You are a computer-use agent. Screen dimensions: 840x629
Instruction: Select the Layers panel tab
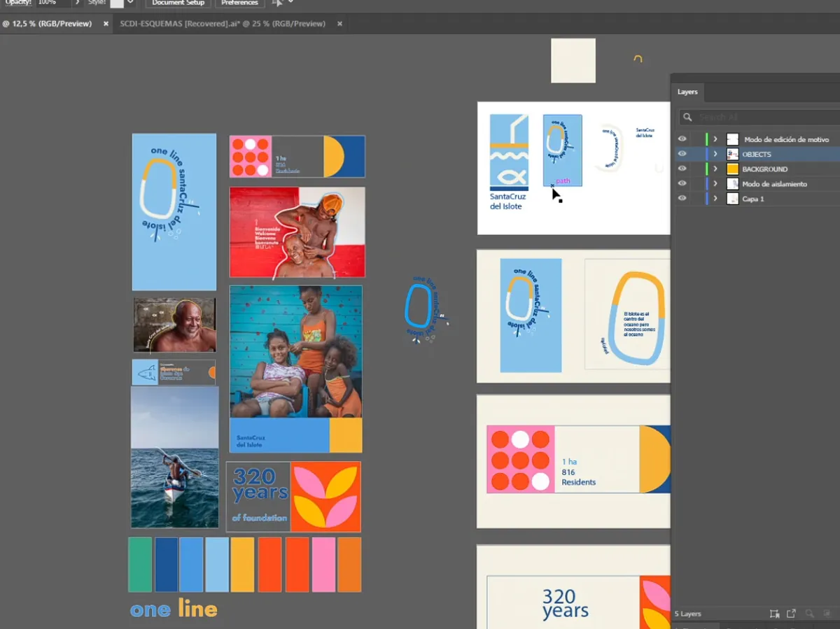click(x=687, y=92)
